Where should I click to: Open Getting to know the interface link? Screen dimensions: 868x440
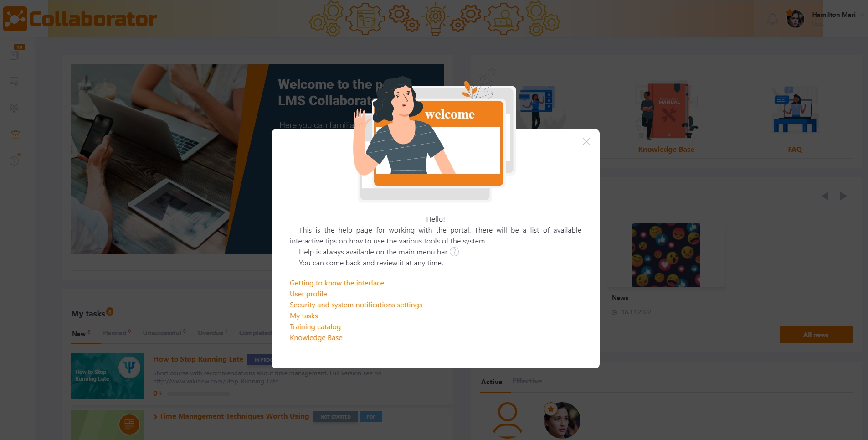click(337, 283)
